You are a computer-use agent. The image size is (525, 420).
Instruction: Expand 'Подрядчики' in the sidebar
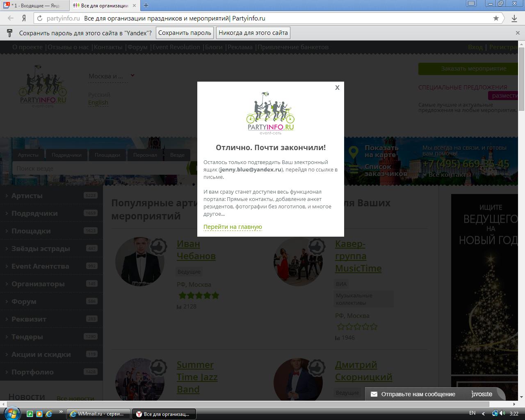[51, 213]
